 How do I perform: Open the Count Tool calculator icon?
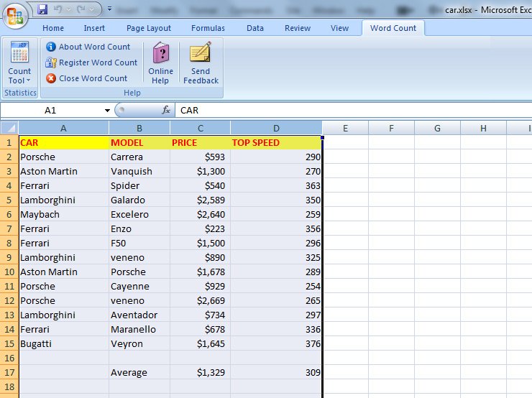point(19,52)
